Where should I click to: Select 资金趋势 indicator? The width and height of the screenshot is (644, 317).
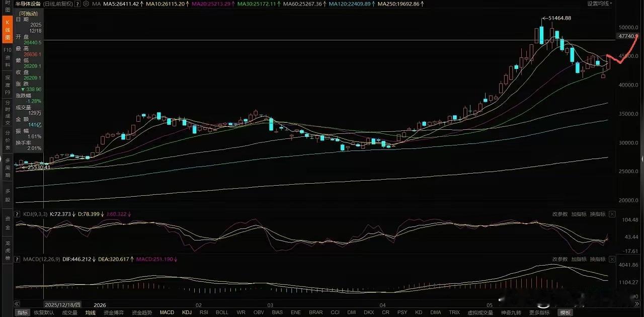141,312
